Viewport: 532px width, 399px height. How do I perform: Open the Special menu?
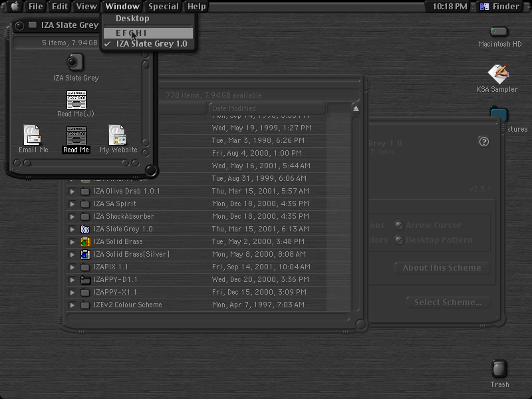(x=163, y=6)
